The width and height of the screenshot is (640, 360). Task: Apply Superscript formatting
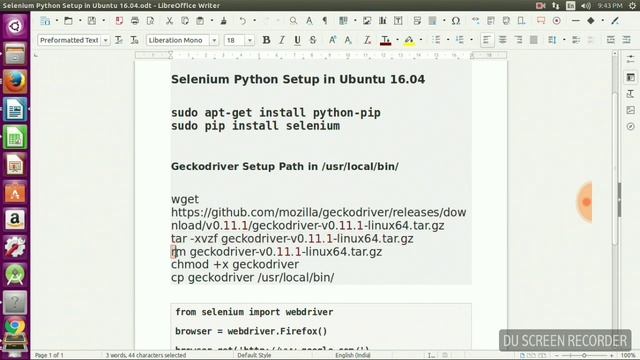pos(332,40)
